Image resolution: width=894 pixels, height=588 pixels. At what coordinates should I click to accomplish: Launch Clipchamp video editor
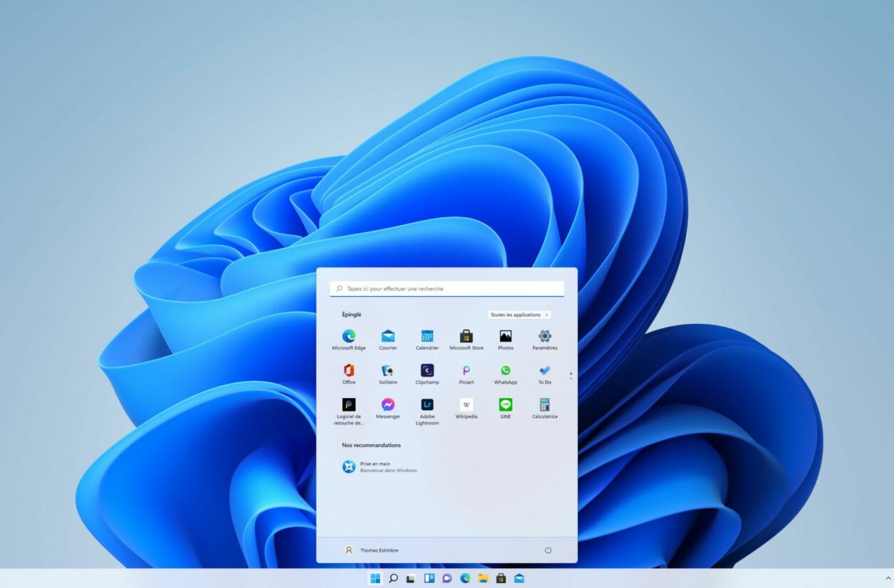pos(427,374)
